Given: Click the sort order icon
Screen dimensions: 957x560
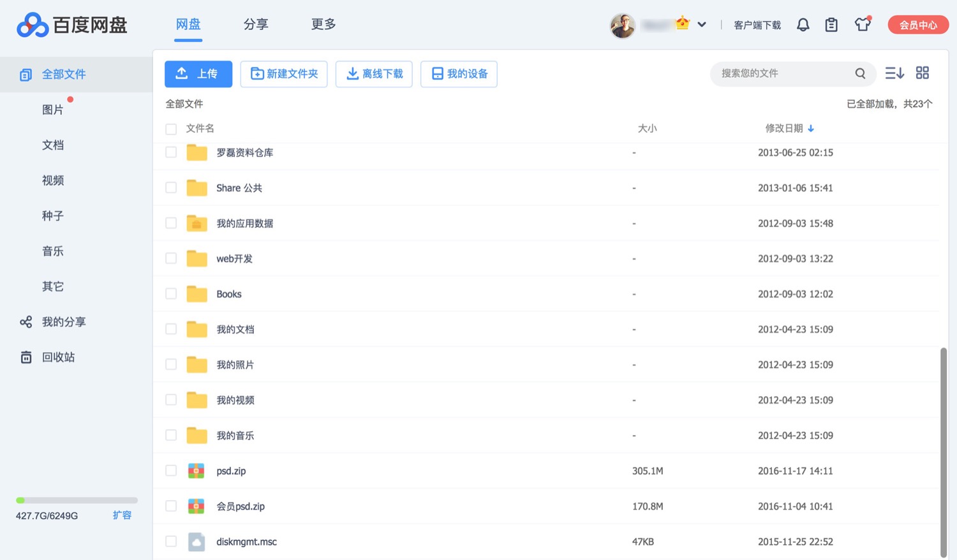Looking at the screenshot, I should click(894, 73).
